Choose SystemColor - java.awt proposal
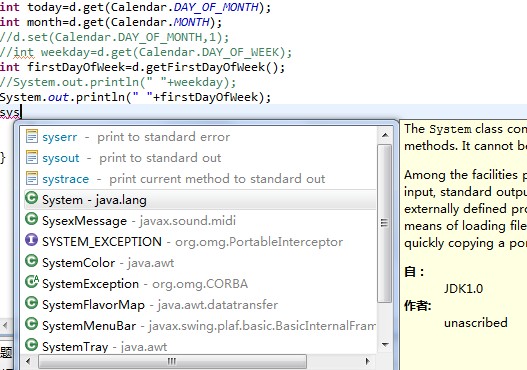The width and height of the screenshot is (527, 370). click(200, 263)
